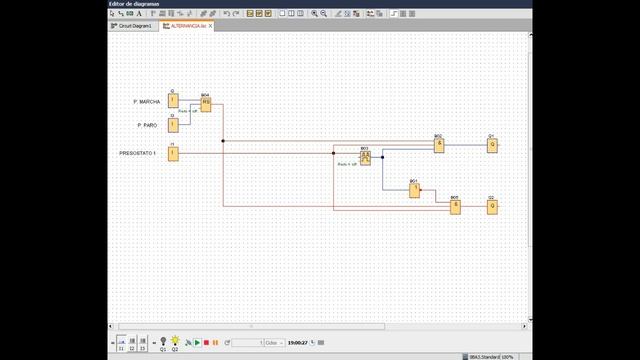Select the B004 RS latch block
This screenshot has height=360, width=640.
coord(206,104)
